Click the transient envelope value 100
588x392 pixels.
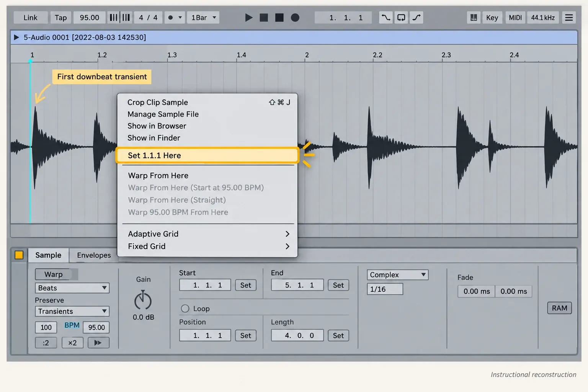coord(46,327)
